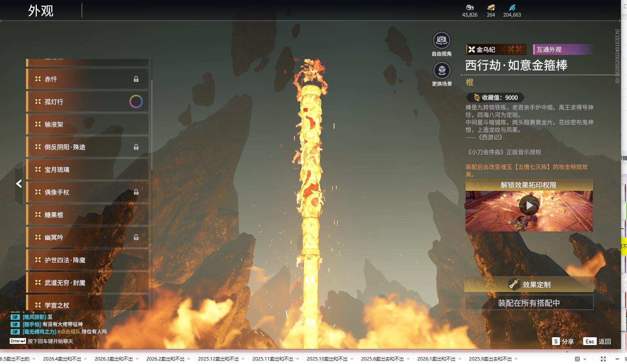This screenshot has width=627, height=364.
Task: Select the 孤灯行 skin
Action: click(x=88, y=102)
